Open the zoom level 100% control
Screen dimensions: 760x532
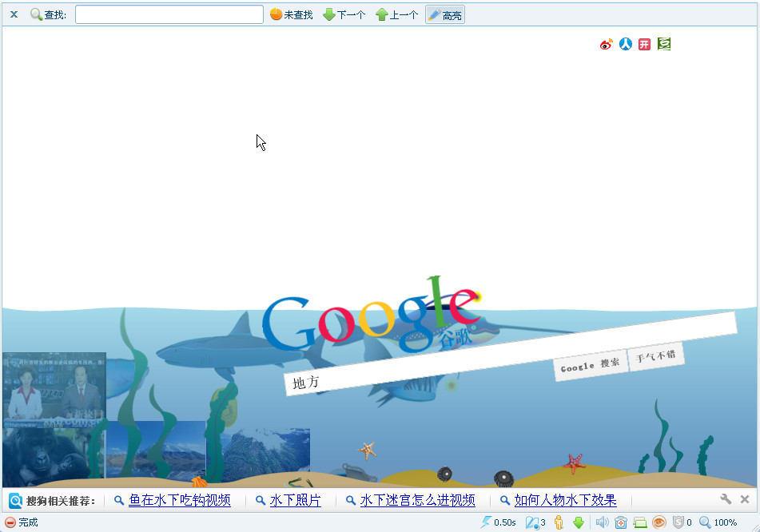718,522
